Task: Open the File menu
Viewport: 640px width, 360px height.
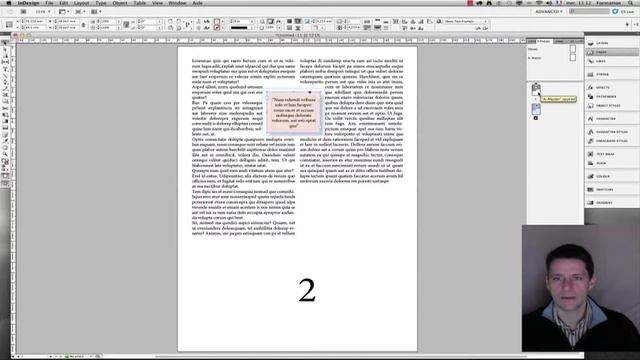Action: [49, 3]
